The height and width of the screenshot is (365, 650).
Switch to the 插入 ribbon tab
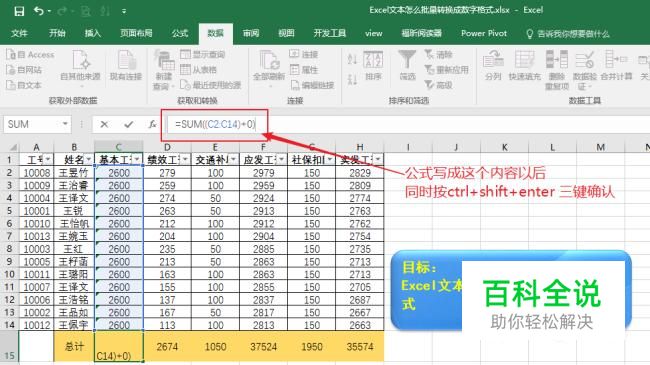(x=92, y=34)
